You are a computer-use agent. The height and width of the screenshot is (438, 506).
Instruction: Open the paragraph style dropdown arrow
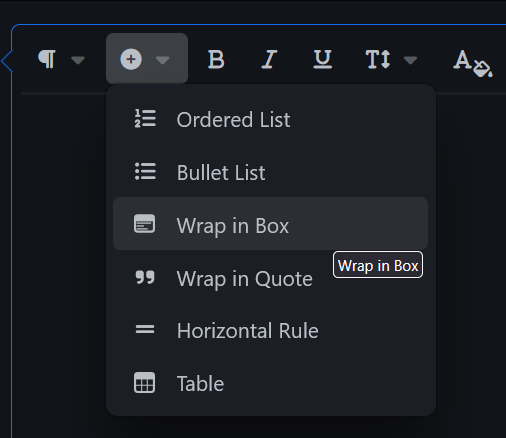click(78, 60)
